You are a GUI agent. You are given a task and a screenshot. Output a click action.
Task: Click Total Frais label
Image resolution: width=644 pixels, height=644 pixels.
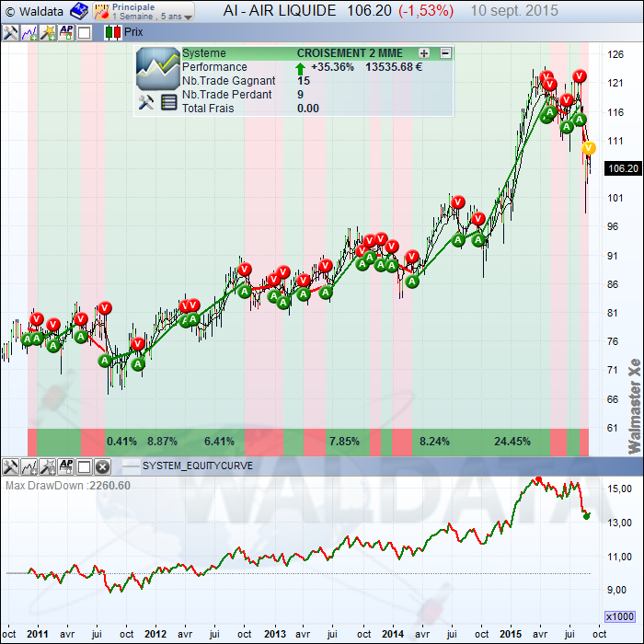(208, 109)
